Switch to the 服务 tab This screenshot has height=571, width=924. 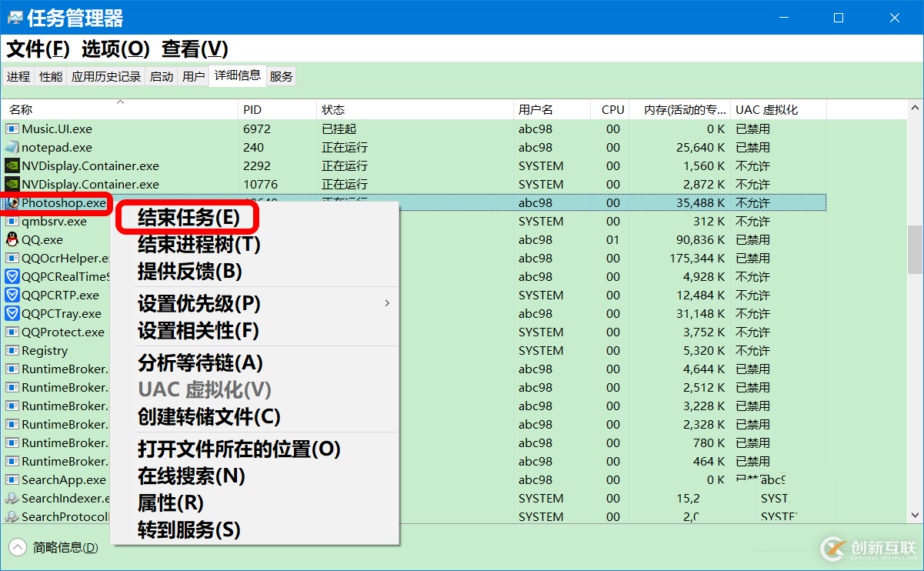coord(281,75)
